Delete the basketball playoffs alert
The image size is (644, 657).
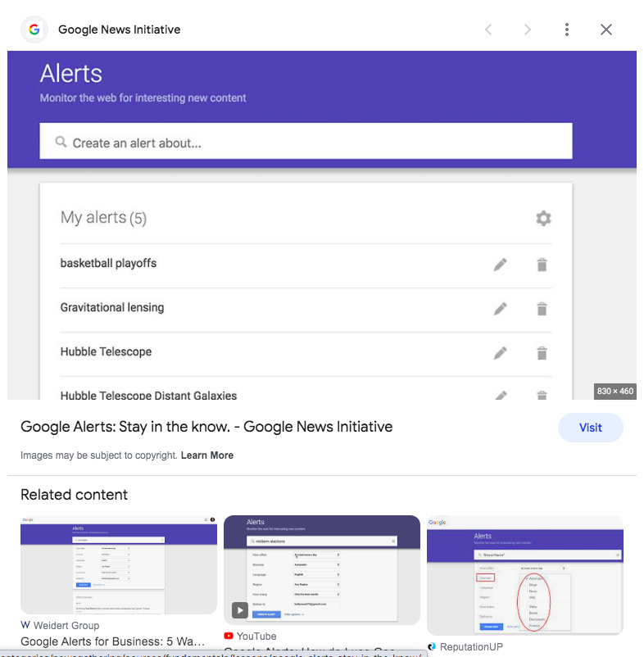pyautogui.click(x=542, y=265)
